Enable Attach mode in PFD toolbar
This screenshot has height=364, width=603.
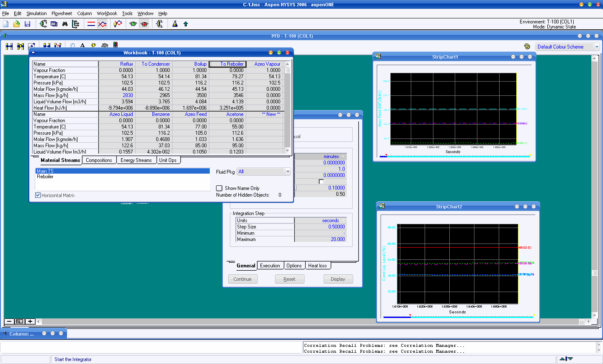(x=9, y=46)
